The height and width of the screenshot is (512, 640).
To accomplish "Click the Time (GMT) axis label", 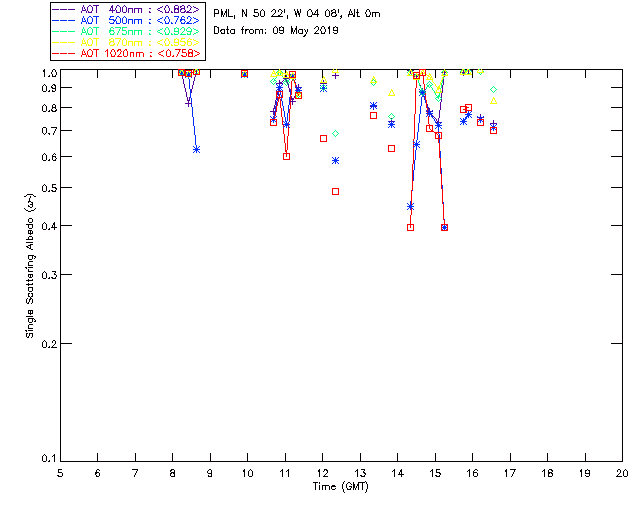I will [341, 485].
